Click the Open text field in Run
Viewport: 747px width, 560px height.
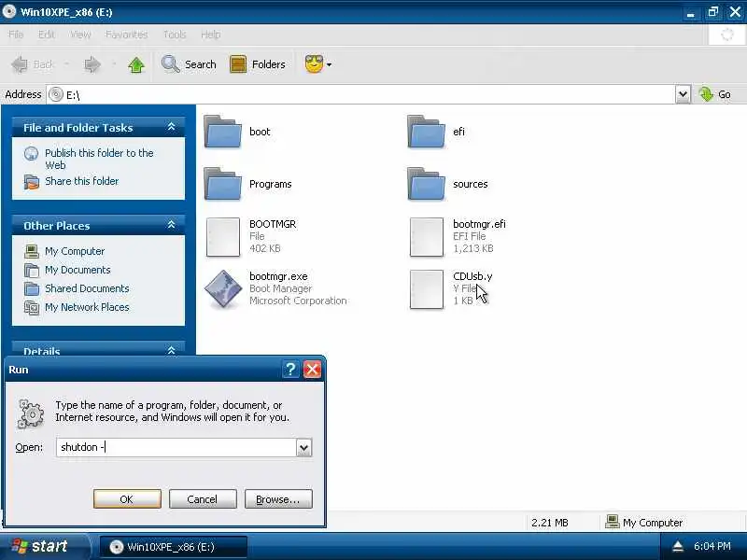(x=176, y=447)
